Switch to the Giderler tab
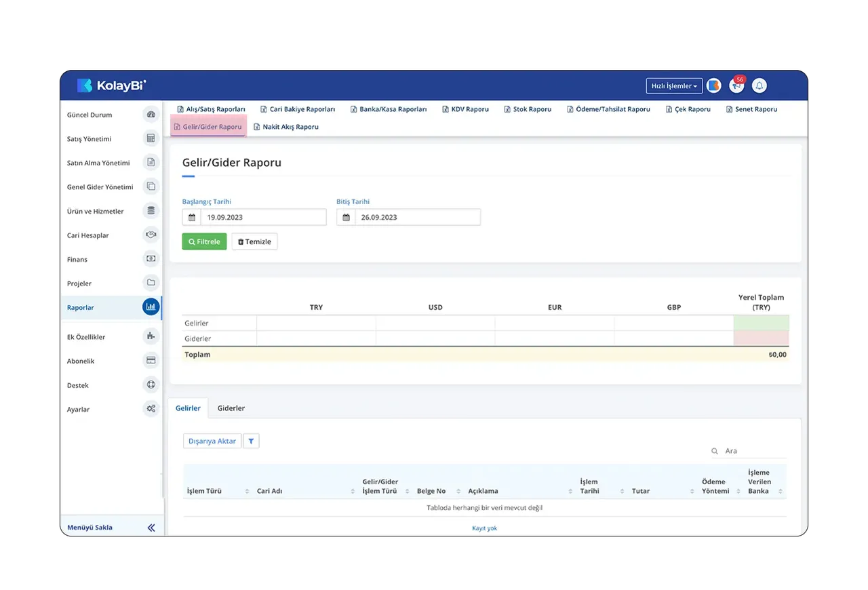The height and width of the screenshot is (590, 868). click(231, 408)
